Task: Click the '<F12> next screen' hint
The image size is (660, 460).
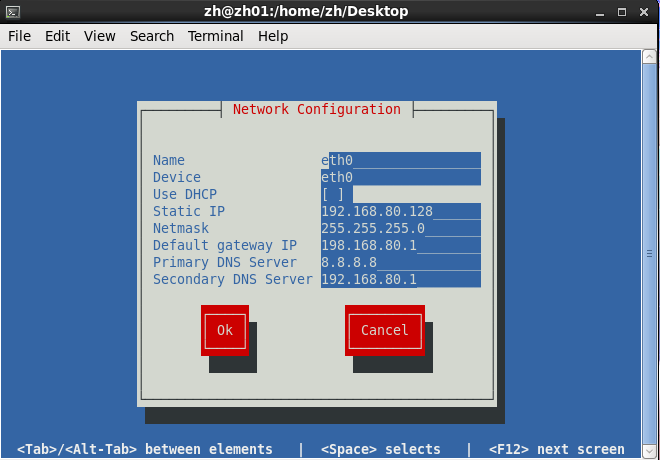Action: [556, 449]
